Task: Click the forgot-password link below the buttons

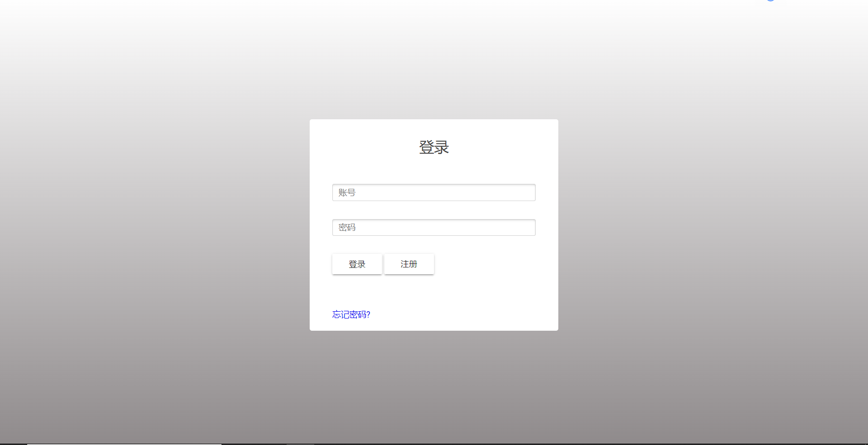Action: click(351, 314)
